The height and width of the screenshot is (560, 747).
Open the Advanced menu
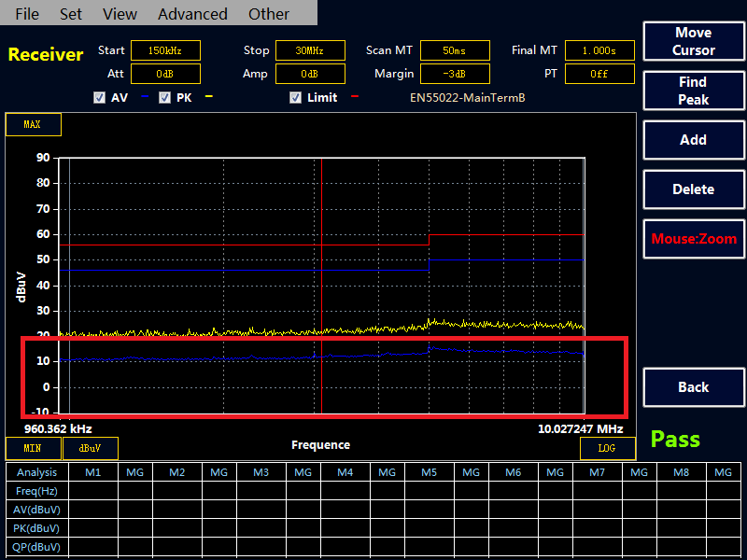(x=192, y=14)
